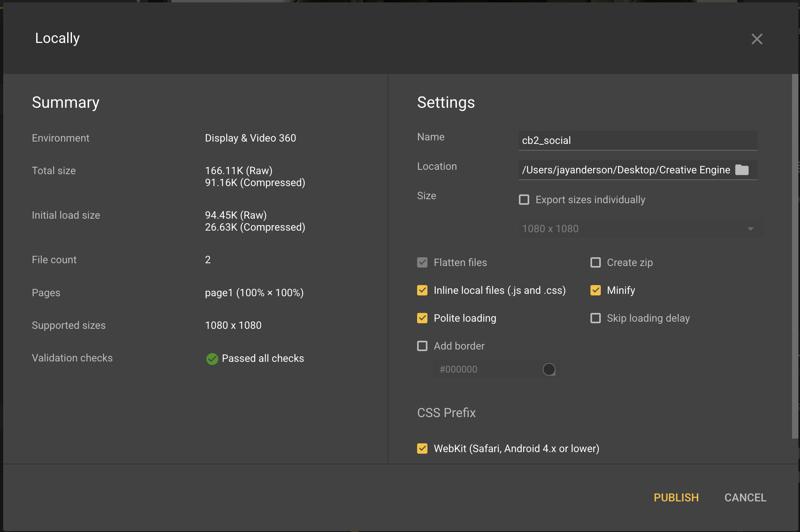Image resolution: width=800 pixels, height=532 pixels.
Task: Toggle the Flatten files checkbox
Action: [x=422, y=262]
